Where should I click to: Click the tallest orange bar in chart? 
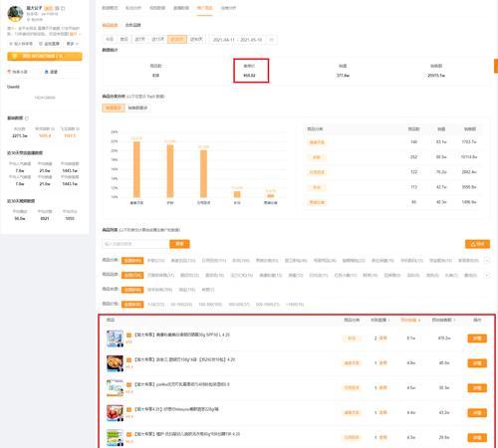point(136,169)
